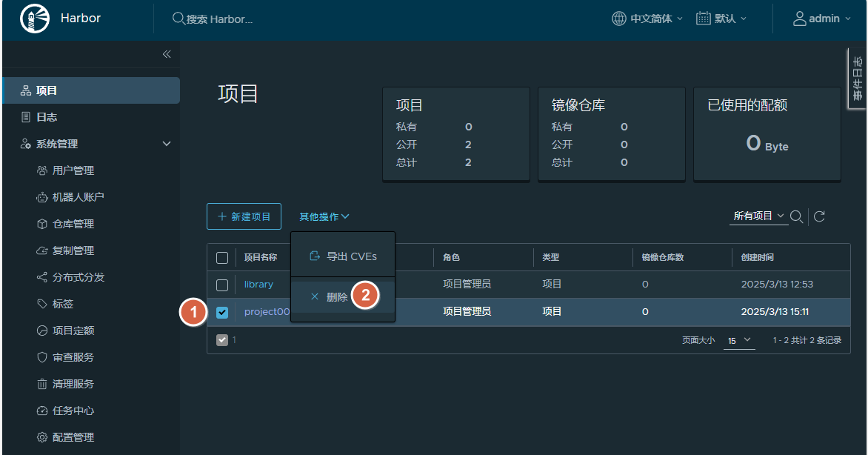The width and height of the screenshot is (868, 455).
Task: Click the 2025/3/13 12:53 cell
Action: [777, 285]
